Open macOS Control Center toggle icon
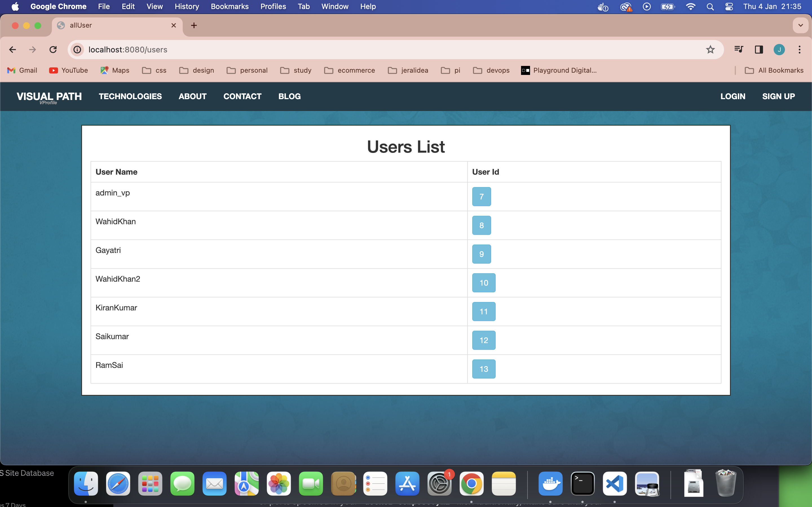Viewport: 812px width, 507px height. (729, 7)
